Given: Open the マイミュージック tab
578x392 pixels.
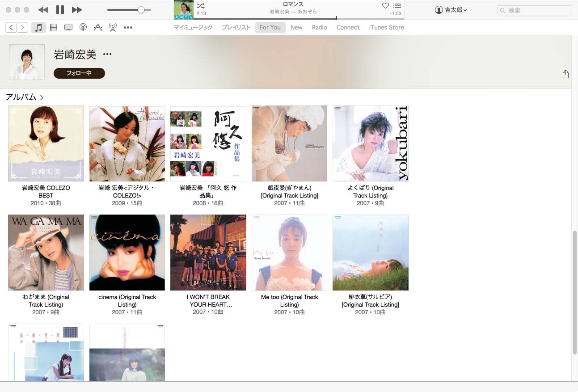Looking at the screenshot, I should [x=193, y=27].
